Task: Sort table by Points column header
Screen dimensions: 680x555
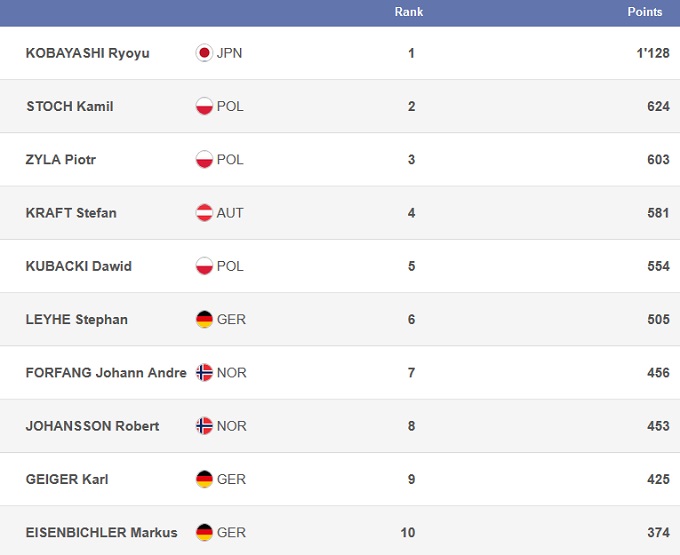Action: click(x=644, y=12)
